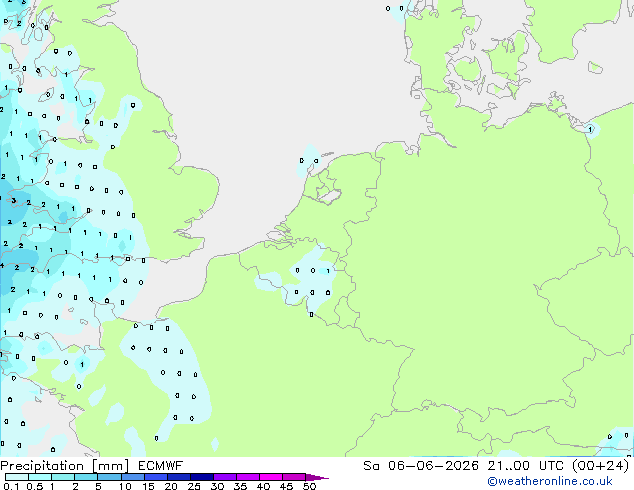The image size is (634, 490).
Task: Pick the 35–40 mm violet legend swatch
Action: tap(247, 477)
